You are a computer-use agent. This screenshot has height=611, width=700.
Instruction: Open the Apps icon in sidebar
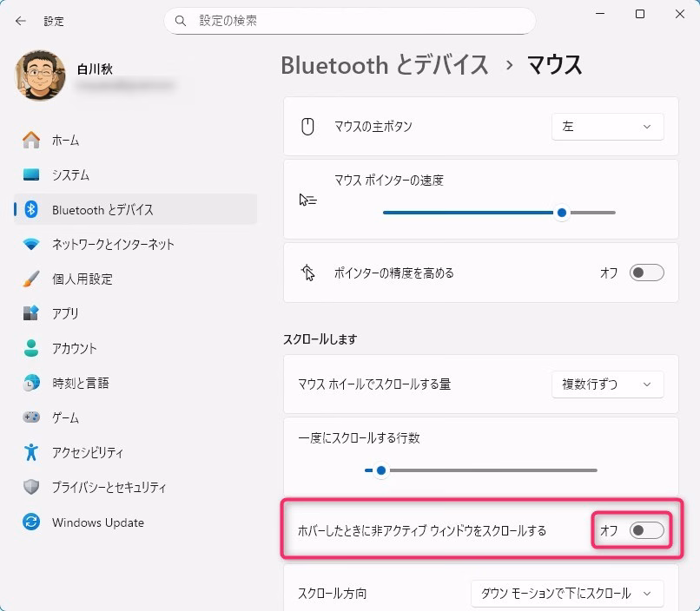coord(31,313)
